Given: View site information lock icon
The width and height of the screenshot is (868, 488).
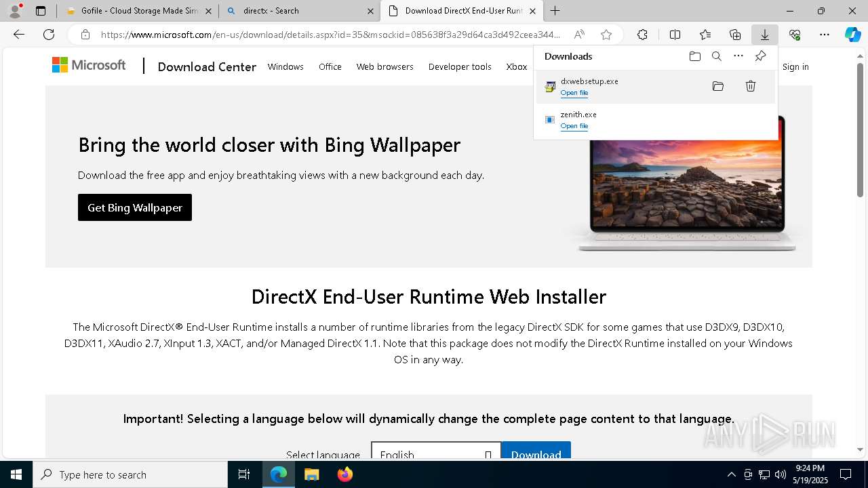Looking at the screenshot, I should pyautogui.click(x=85, y=35).
